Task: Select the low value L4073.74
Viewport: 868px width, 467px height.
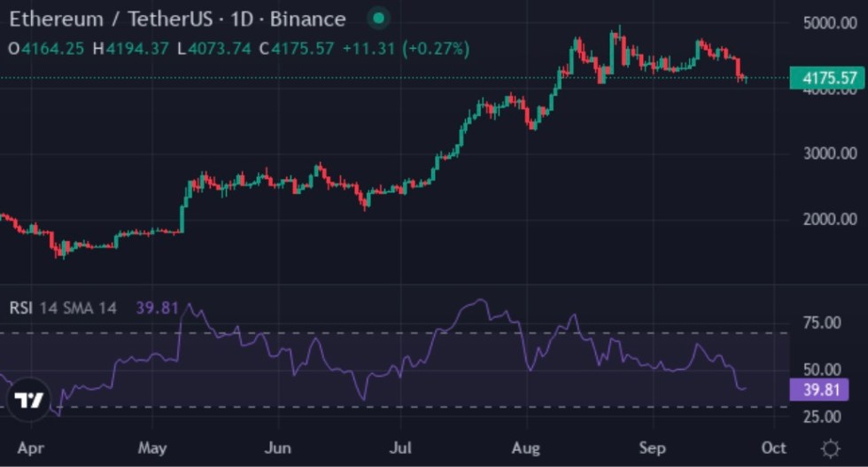Action: tap(214, 49)
